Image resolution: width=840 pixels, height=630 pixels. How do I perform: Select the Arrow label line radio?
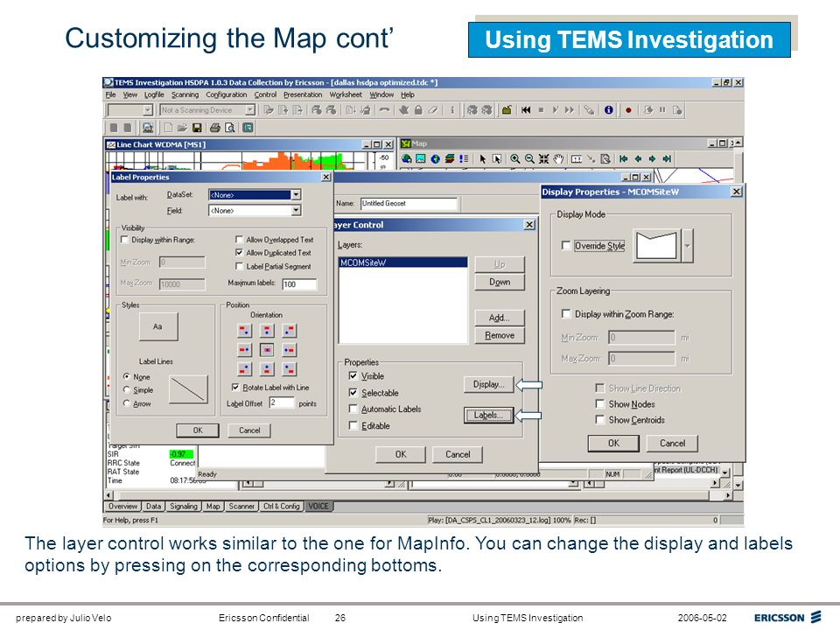pyautogui.click(x=126, y=403)
